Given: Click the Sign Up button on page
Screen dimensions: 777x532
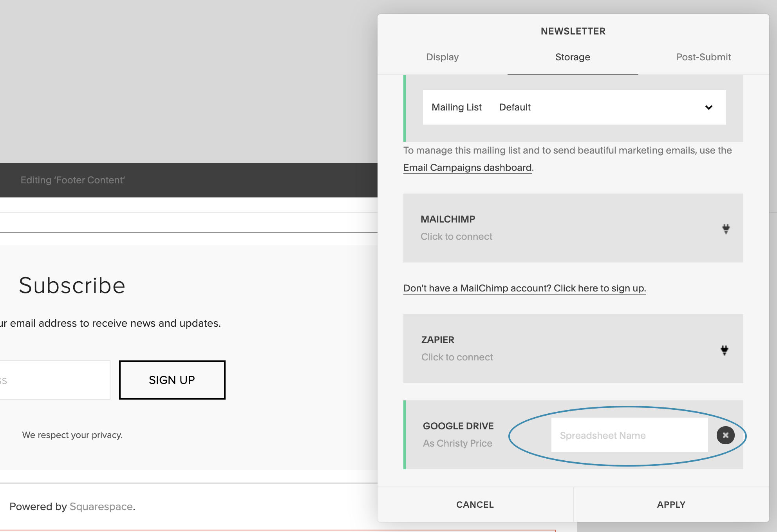Looking at the screenshot, I should [172, 380].
